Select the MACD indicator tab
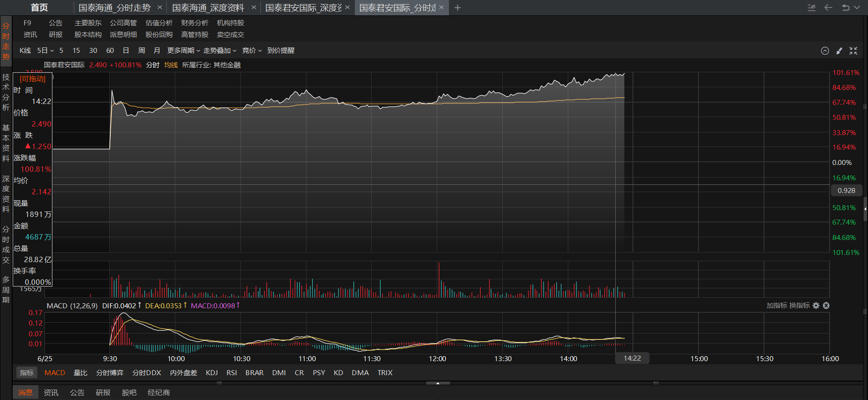Image resolution: width=868 pixels, height=400 pixels. 55,373
